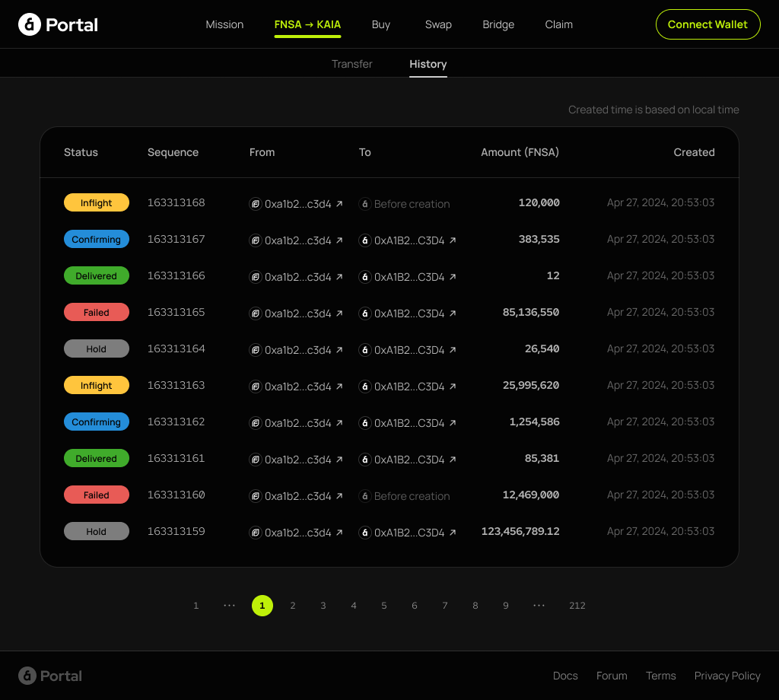
Task: Go to pagination page 212
Action: point(577,606)
